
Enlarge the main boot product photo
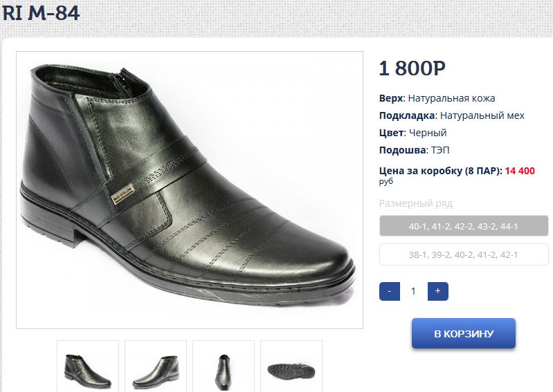coord(190,189)
